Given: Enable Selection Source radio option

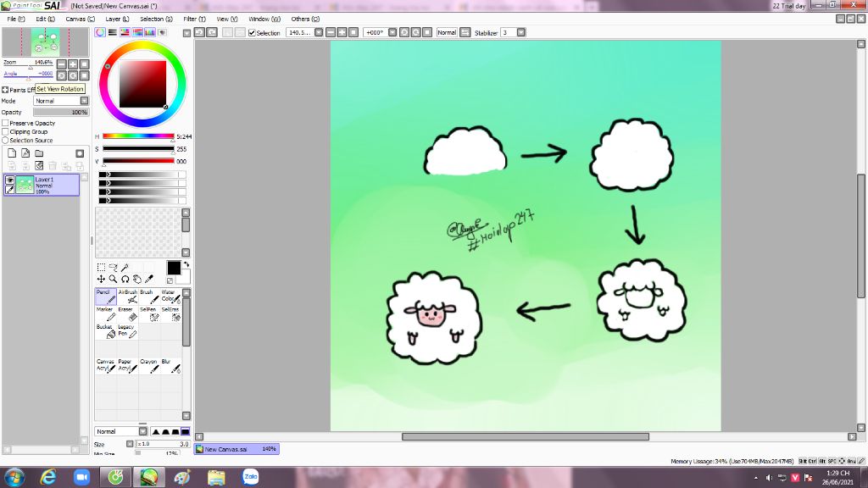Looking at the screenshot, I should [x=6, y=141].
